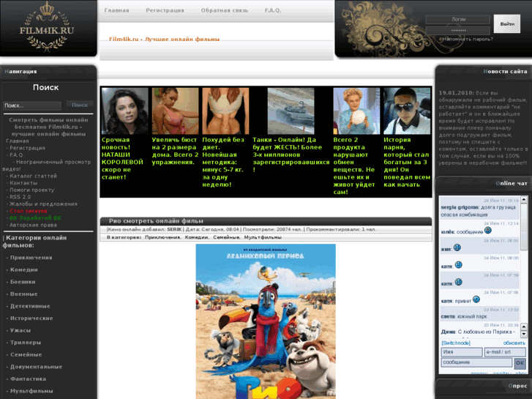
Task: Select the Документальные category
Action: 36,367
